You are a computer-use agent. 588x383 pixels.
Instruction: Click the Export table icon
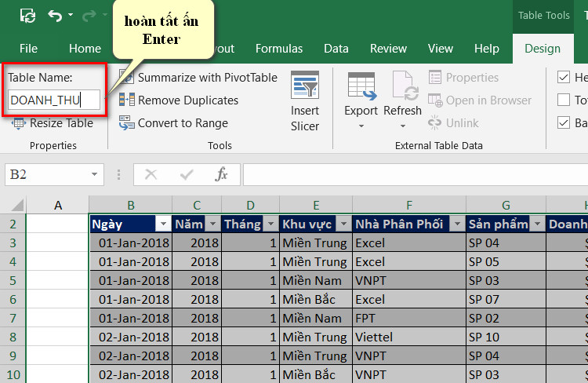click(362, 86)
